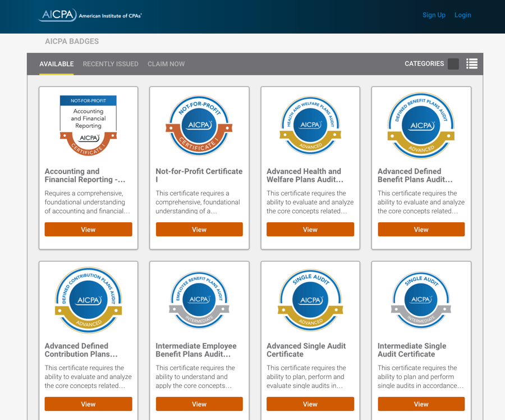Switch to the RECENTLY ISSUED tab
Viewport: 505px width, 420px height.
[111, 64]
